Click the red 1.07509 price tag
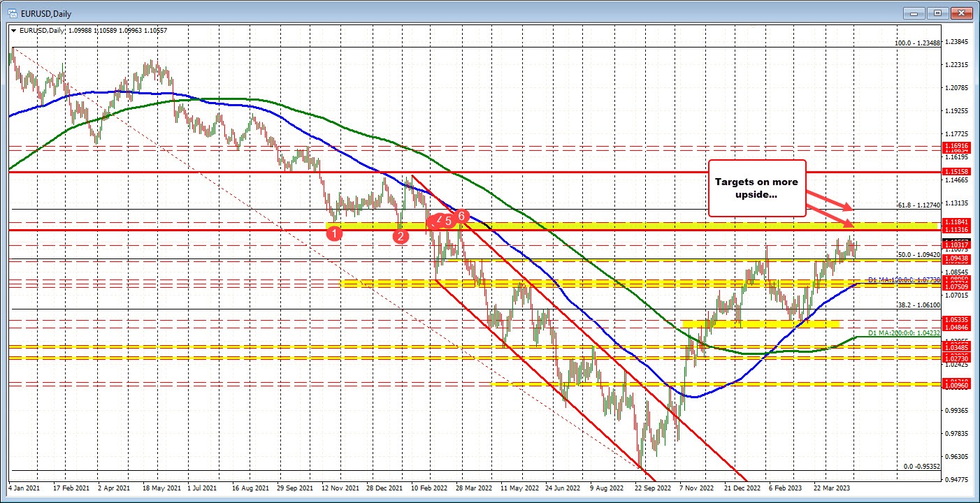The height and width of the screenshot is (503, 980). point(955,287)
